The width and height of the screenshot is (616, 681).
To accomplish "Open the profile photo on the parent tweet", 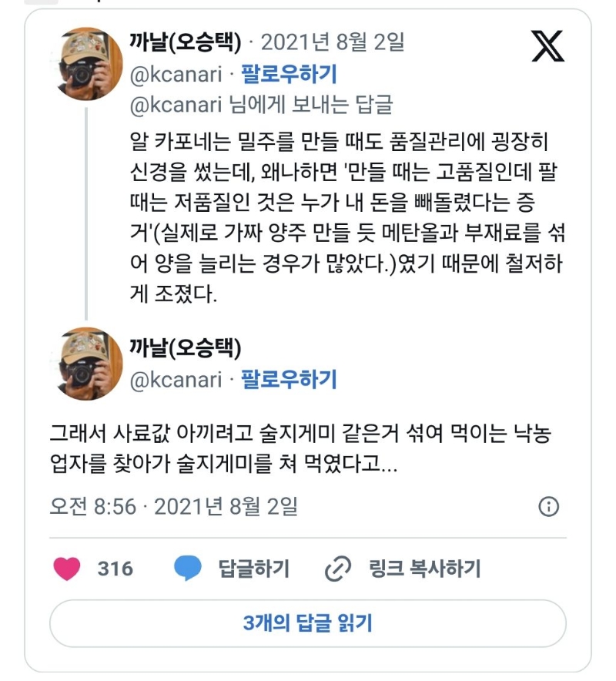I will [x=86, y=64].
